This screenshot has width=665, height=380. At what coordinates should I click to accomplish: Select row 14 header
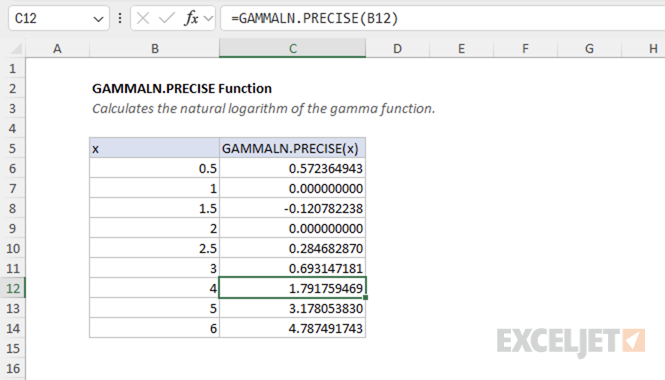(13, 328)
